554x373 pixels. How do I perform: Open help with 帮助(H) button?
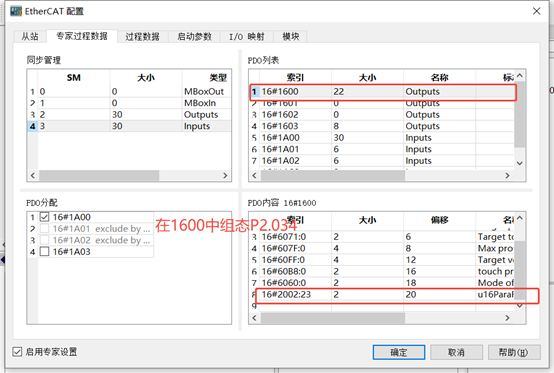point(514,352)
